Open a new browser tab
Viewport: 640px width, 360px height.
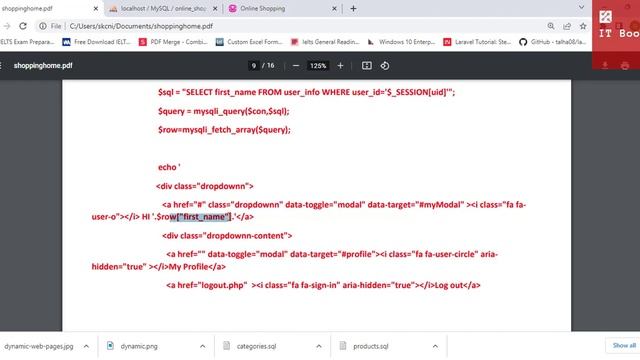pos(353,8)
